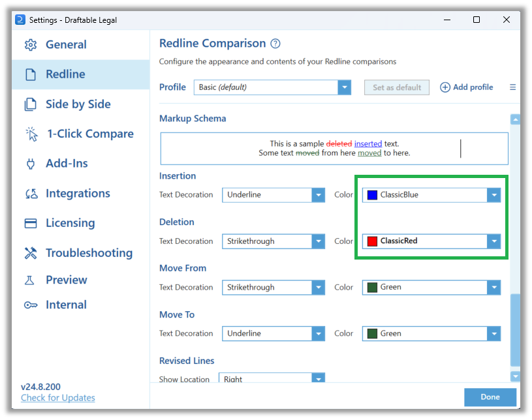The image size is (532, 420).
Task: Go to 1-Click Compare settings
Action: tap(81, 134)
